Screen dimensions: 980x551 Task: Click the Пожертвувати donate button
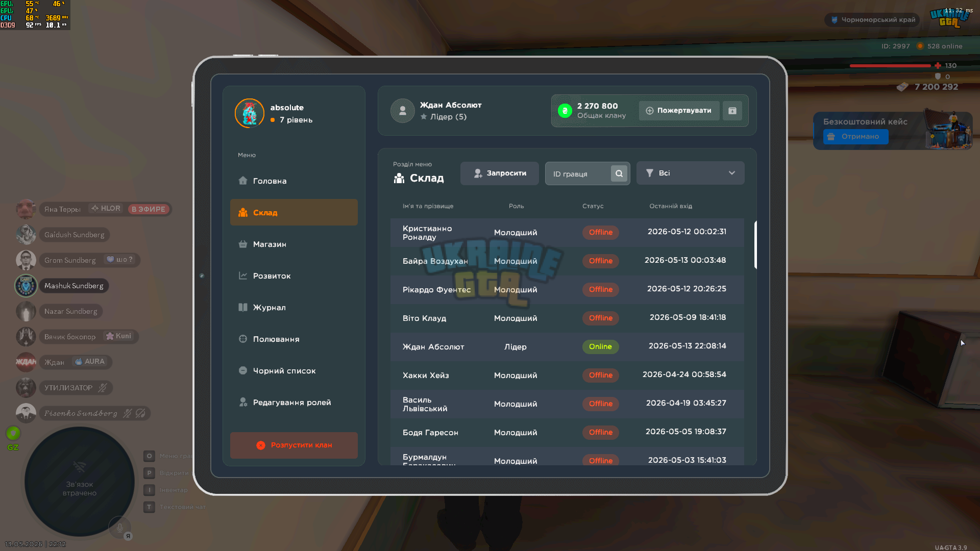(679, 110)
